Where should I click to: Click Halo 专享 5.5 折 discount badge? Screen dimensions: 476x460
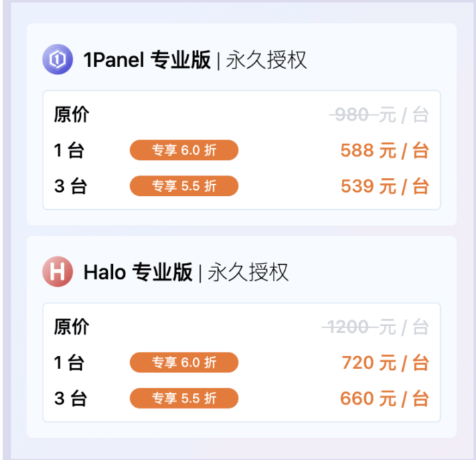(184, 398)
